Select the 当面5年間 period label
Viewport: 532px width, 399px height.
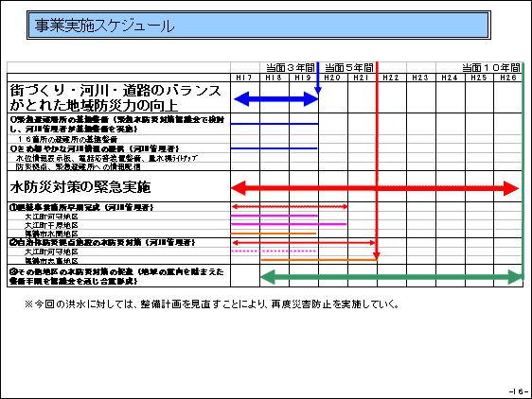click(x=349, y=67)
